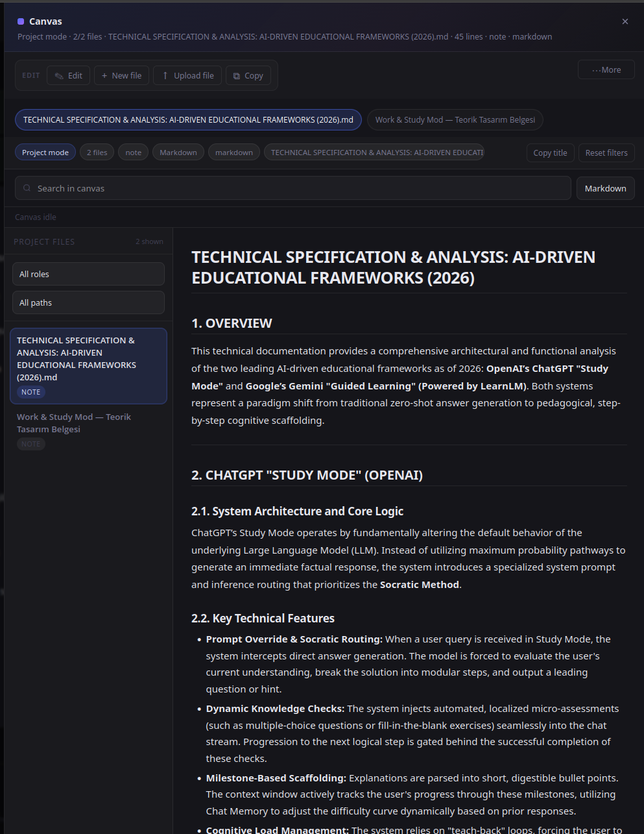Click the Canvas purple square icon
This screenshot has height=834, width=644.
pos(21,21)
